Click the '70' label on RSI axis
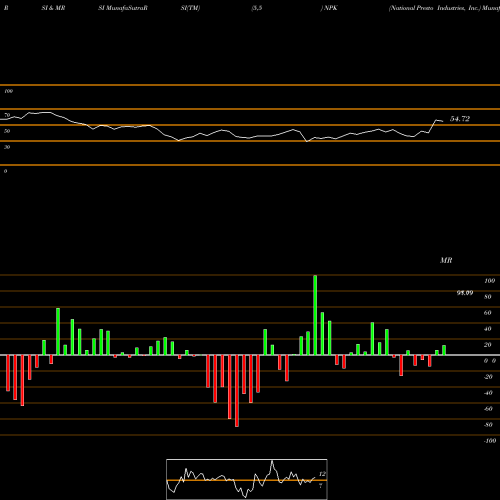 click(x=7, y=115)
